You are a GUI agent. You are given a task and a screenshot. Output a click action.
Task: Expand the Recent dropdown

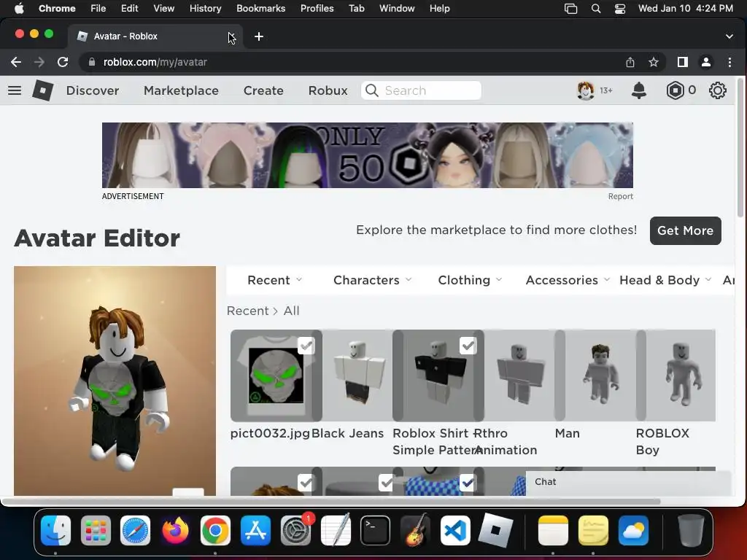274,280
